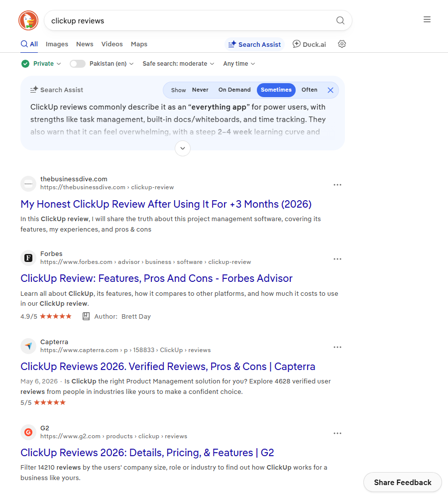
Task: Click the capterra.com URL breadcrumb
Action: 125,350
